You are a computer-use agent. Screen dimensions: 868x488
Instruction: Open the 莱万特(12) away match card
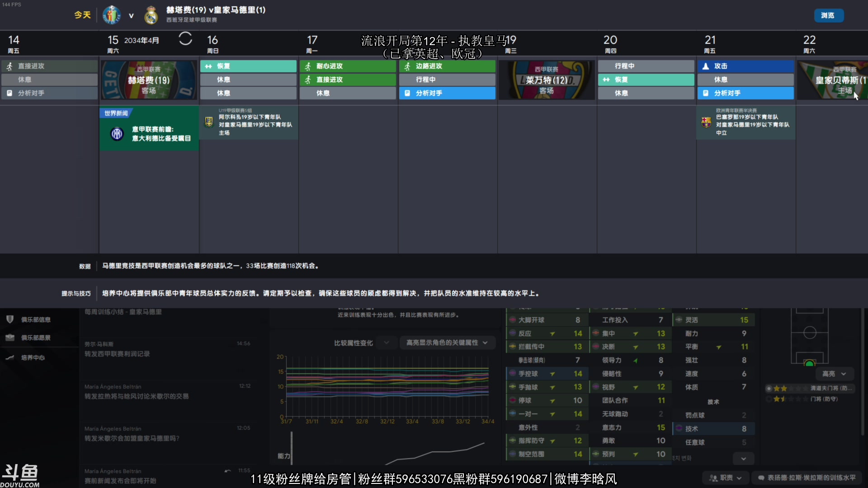(547, 80)
